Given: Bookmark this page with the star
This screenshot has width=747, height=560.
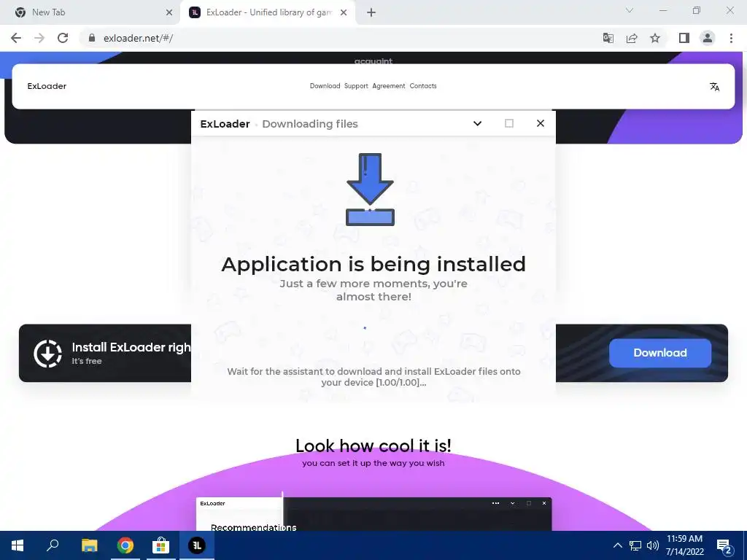Looking at the screenshot, I should tap(655, 38).
